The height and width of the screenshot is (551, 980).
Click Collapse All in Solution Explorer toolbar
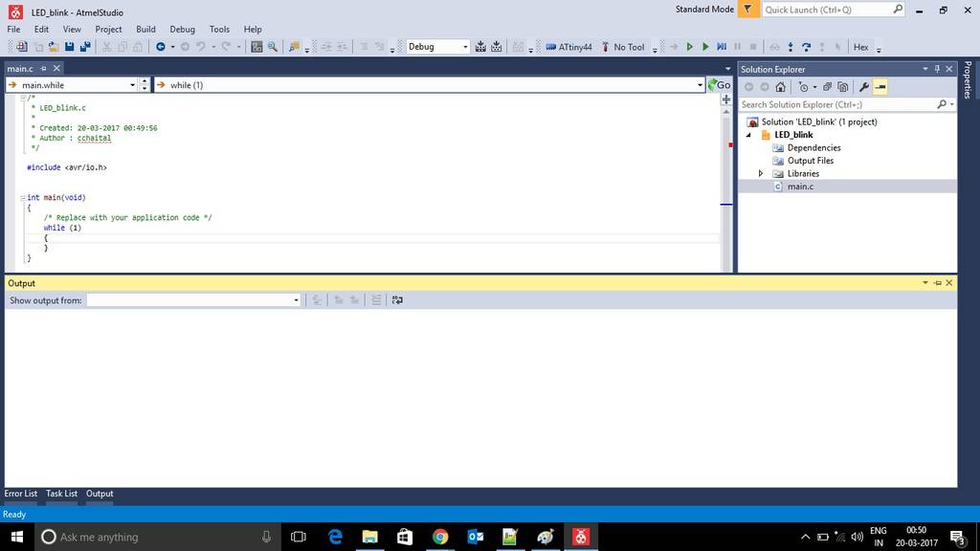click(827, 87)
